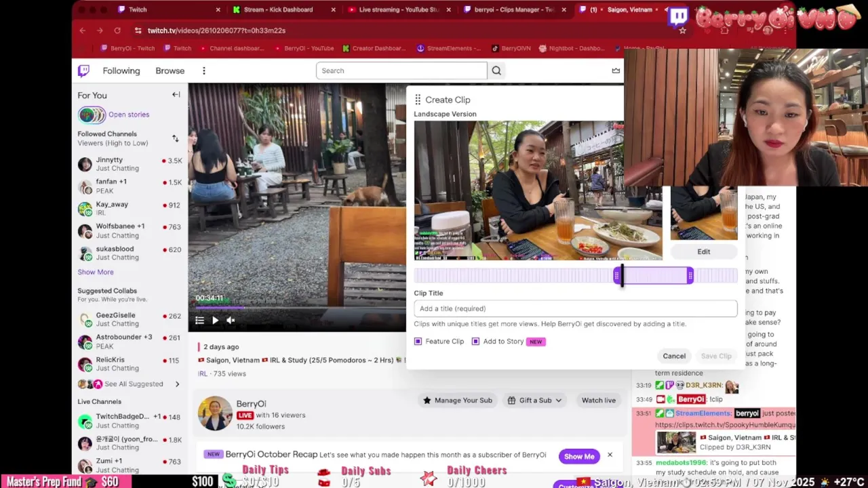
Task: Go back in the browser
Action: tap(83, 30)
